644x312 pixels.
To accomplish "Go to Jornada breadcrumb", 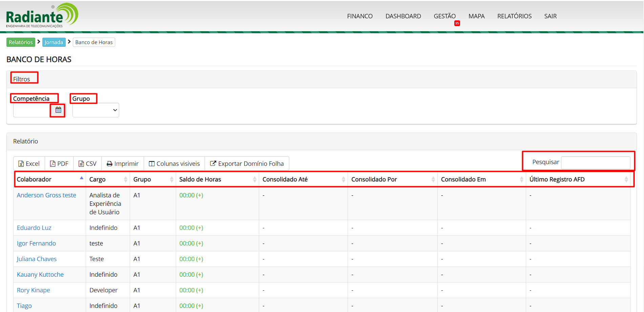I will click(x=54, y=42).
